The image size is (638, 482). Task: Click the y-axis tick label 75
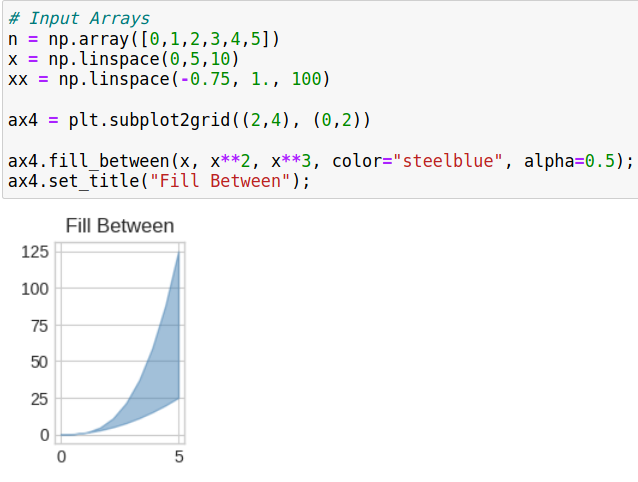click(39, 326)
